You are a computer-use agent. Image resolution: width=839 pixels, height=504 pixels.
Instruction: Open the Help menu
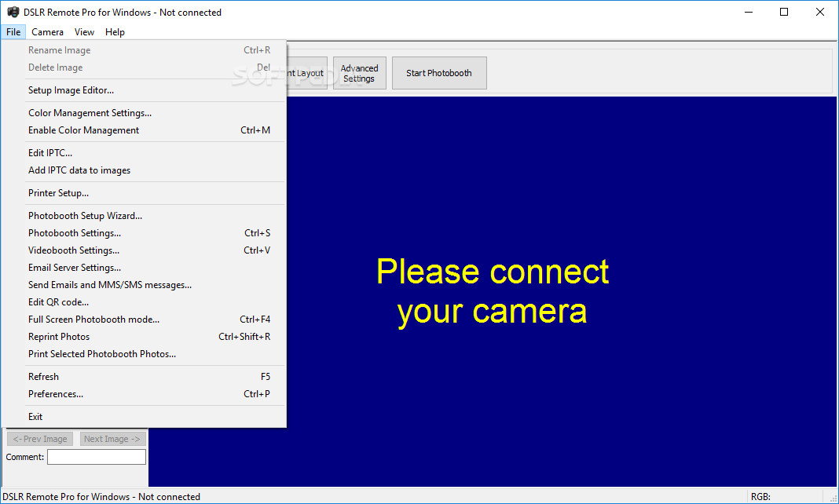click(115, 32)
